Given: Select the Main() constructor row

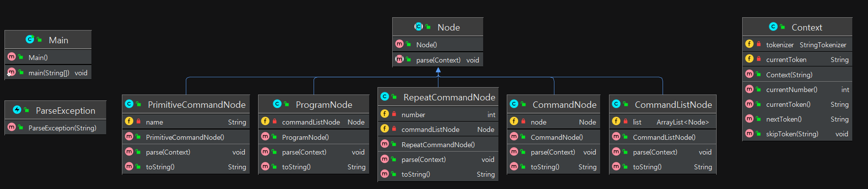Looking at the screenshot, I should pyautogui.click(x=48, y=57).
